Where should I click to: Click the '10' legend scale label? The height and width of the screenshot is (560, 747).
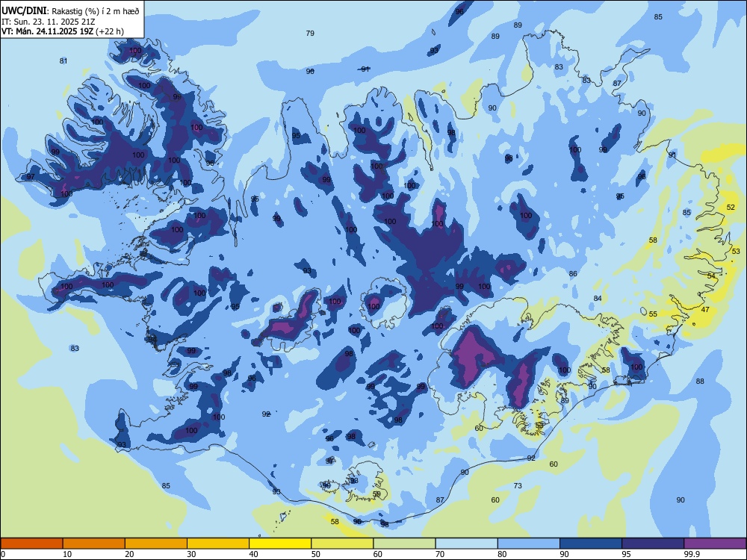coord(67,554)
